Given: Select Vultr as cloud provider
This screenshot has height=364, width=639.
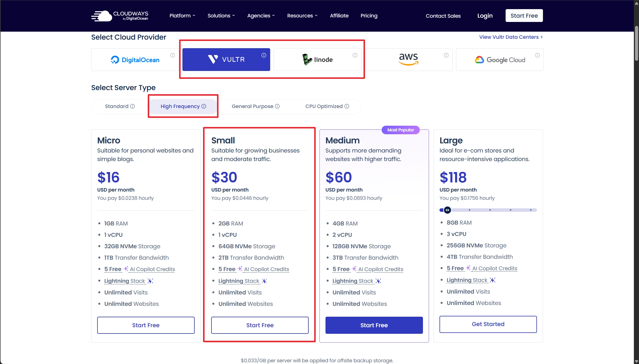Looking at the screenshot, I should [226, 60].
